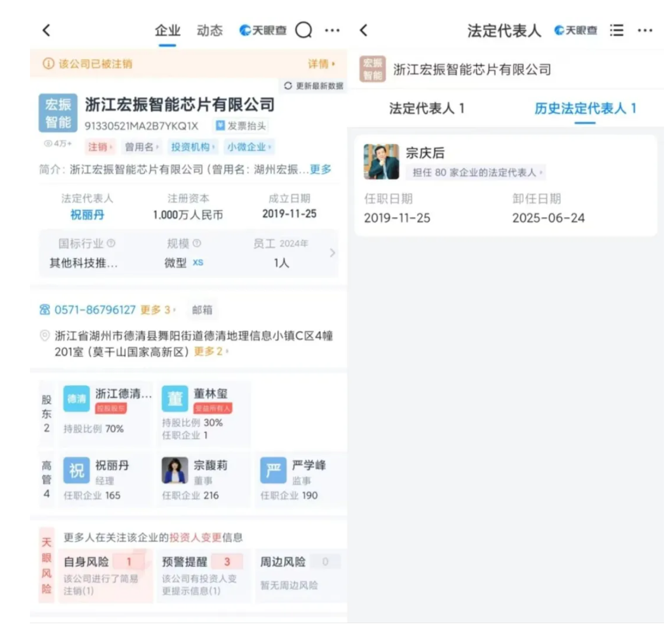Tap the phone icon beside 0571-86796127
Viewport: 672px width, 628px height.
tap(45, 310)
